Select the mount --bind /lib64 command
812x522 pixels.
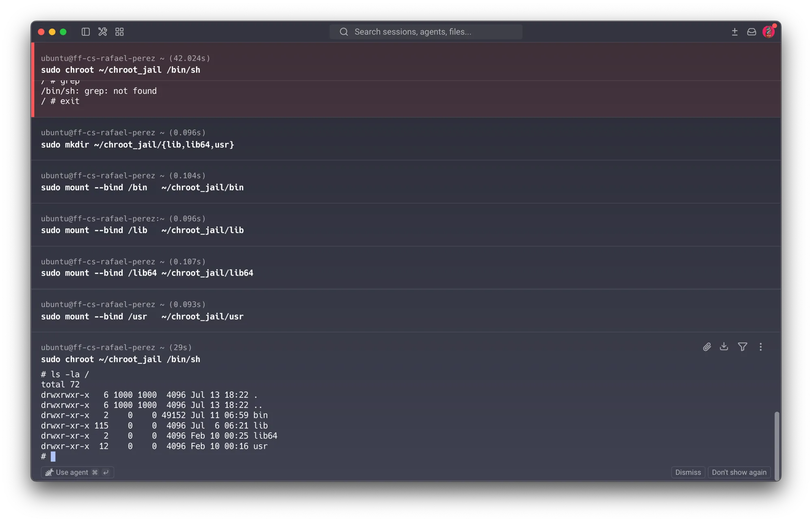[147, 273]
